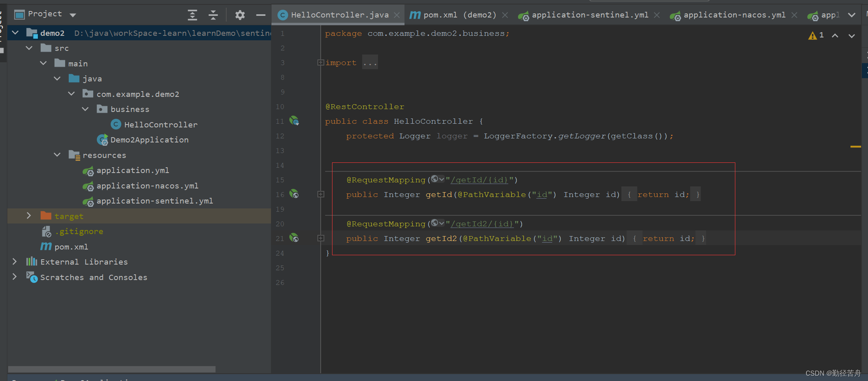Click the Collapse All icon in the Project panel
The image size is (868, 381).
(213, 15)
